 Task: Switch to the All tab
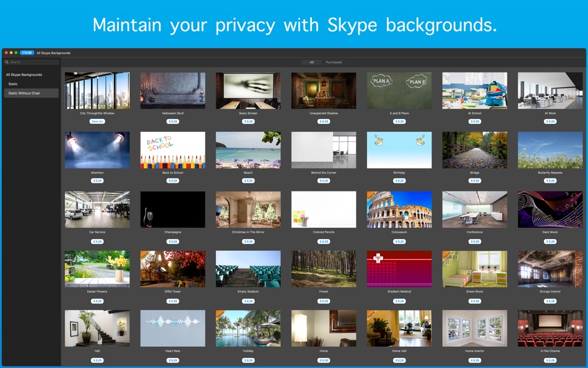tap(311, 63)
